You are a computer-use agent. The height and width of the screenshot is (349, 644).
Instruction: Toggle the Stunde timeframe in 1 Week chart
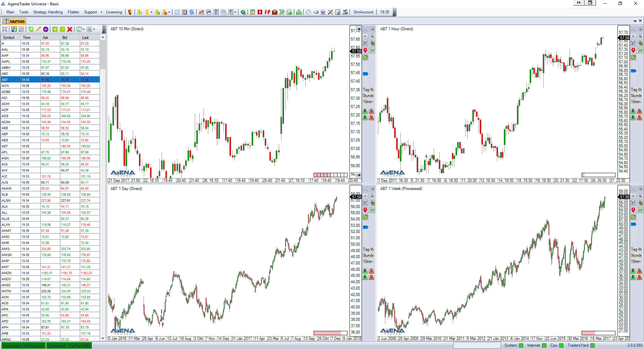(636, 255)
